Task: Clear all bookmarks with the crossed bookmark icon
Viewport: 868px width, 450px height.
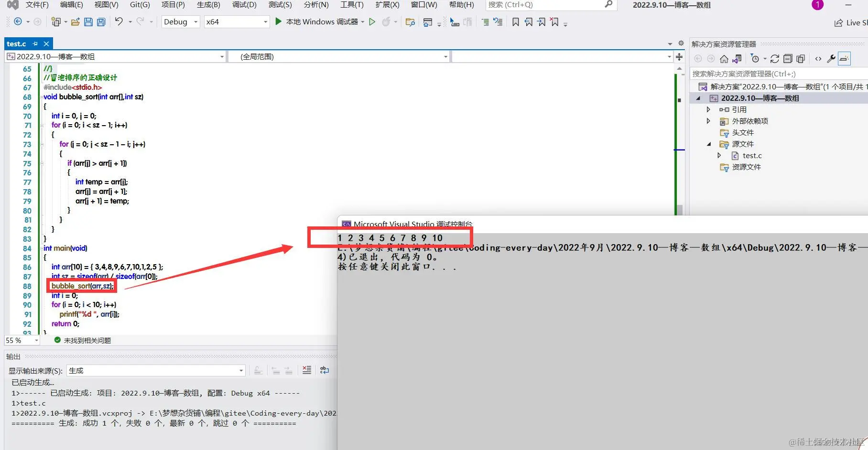Action: click(554, 22)
